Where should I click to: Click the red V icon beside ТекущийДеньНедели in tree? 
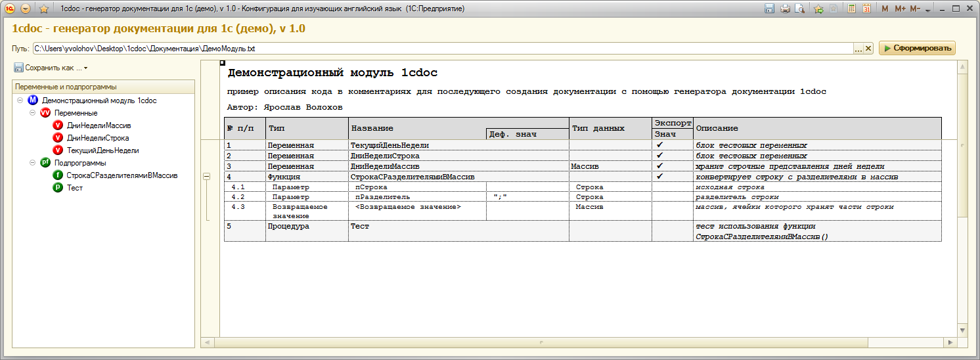coord(58,150)
